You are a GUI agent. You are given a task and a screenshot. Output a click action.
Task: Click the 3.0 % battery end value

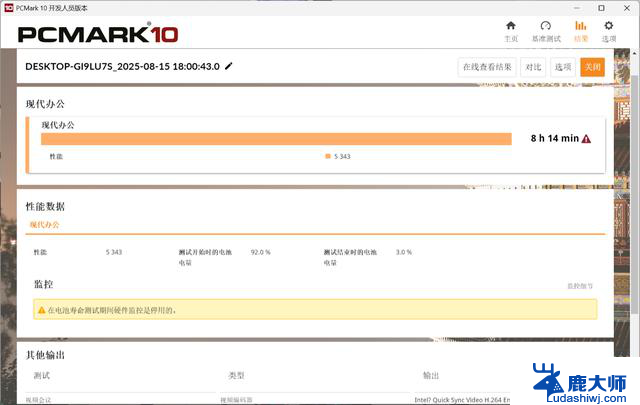404,252
